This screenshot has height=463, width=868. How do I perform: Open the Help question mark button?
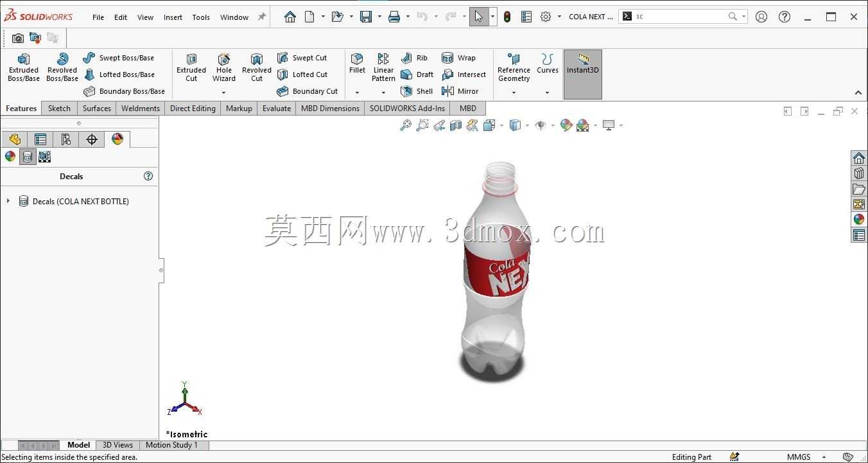(785, 17)
